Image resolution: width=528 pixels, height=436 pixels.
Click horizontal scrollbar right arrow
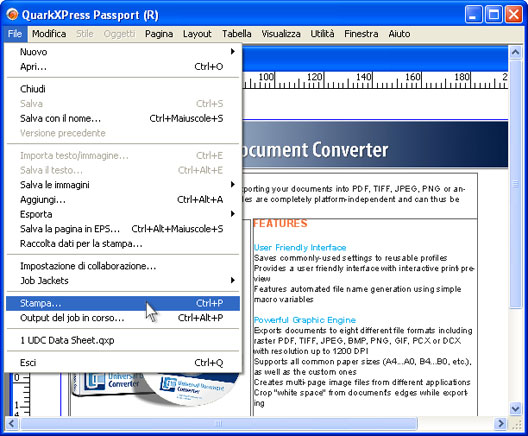click(x=501, y=423)
